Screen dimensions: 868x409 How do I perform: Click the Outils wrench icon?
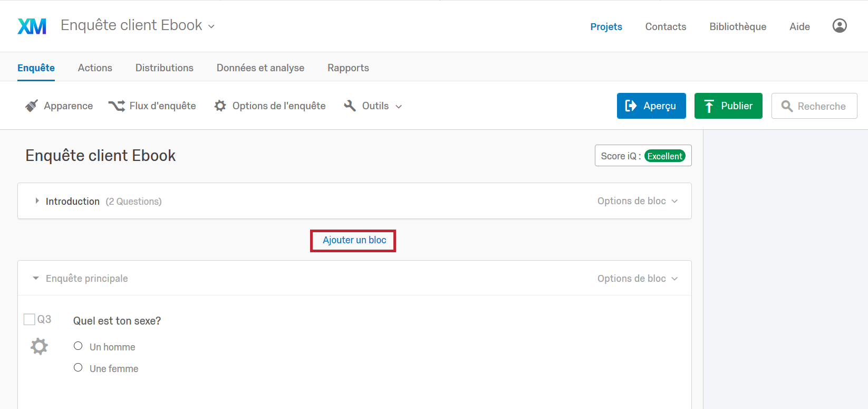(x=350, y=106)
